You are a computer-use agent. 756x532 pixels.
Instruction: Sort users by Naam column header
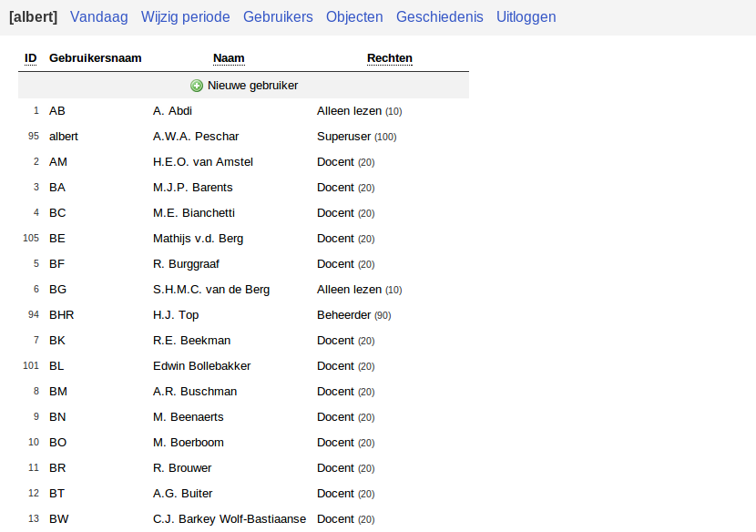(229, 58)
